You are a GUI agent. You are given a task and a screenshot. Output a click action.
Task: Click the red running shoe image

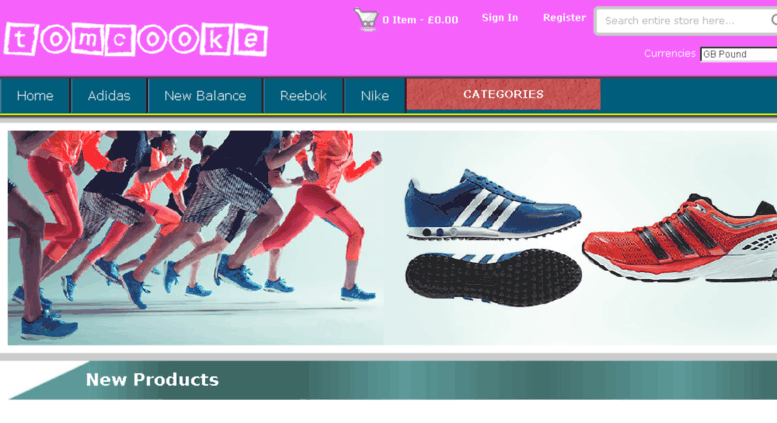680,239
